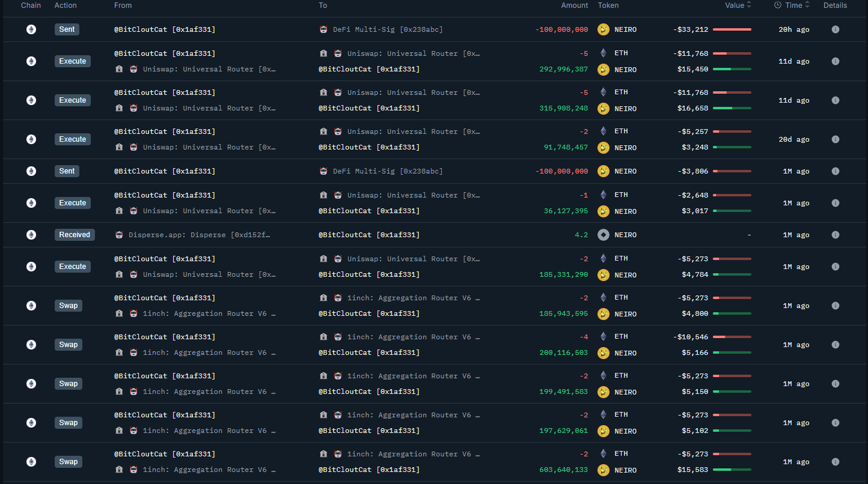
Task: Click Ethereum chain icon in the Received row
Action: [x=31, y=235]
